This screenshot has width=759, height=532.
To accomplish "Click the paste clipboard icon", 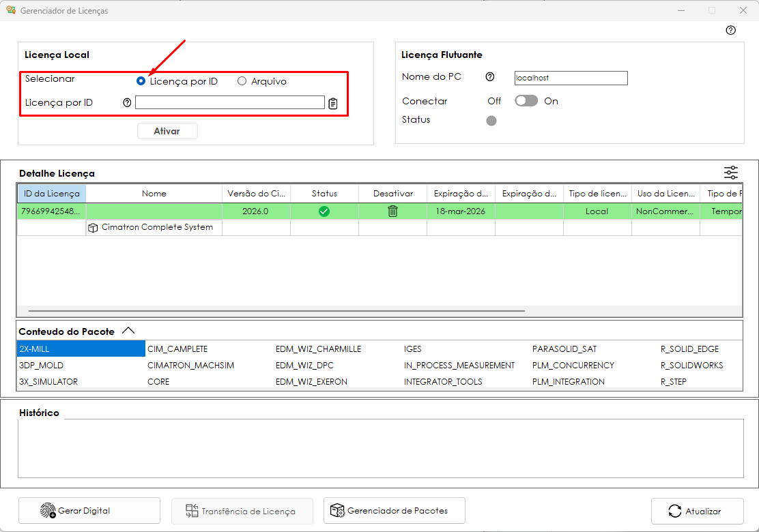I will tap(333, 104).
